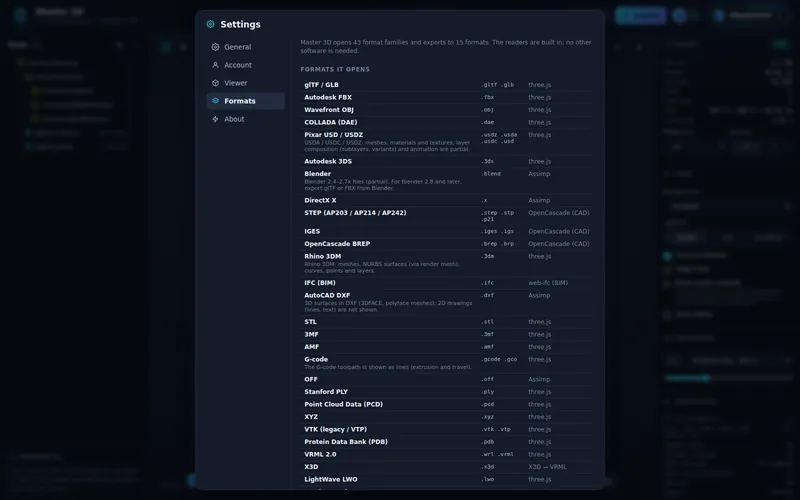Click the glTF / GLB format row
Image resolution: width=800 pixels, height=500 pixels.
coord(447,85)
